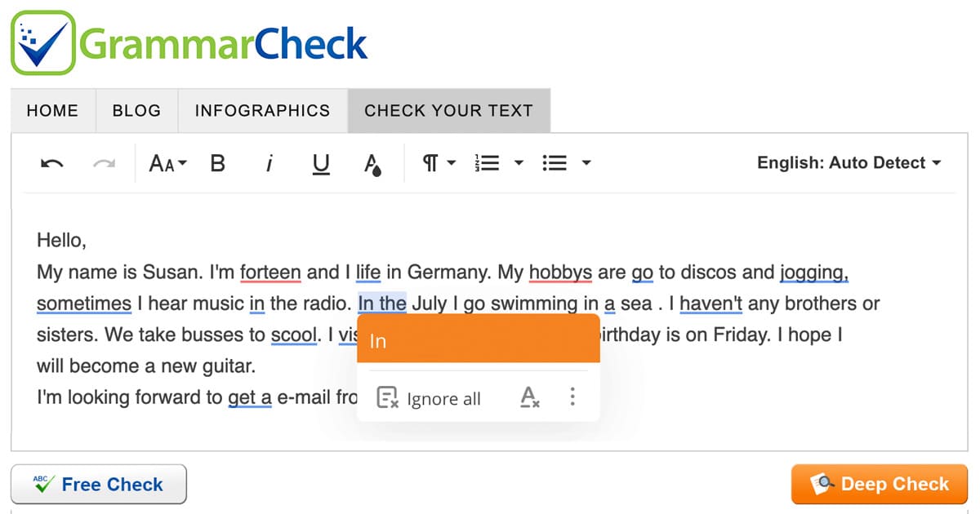Screen dimensions: 980x514
Task: Click the turn-off-rule icon in the suggestion popup
Action: click(x=528, y=397)
